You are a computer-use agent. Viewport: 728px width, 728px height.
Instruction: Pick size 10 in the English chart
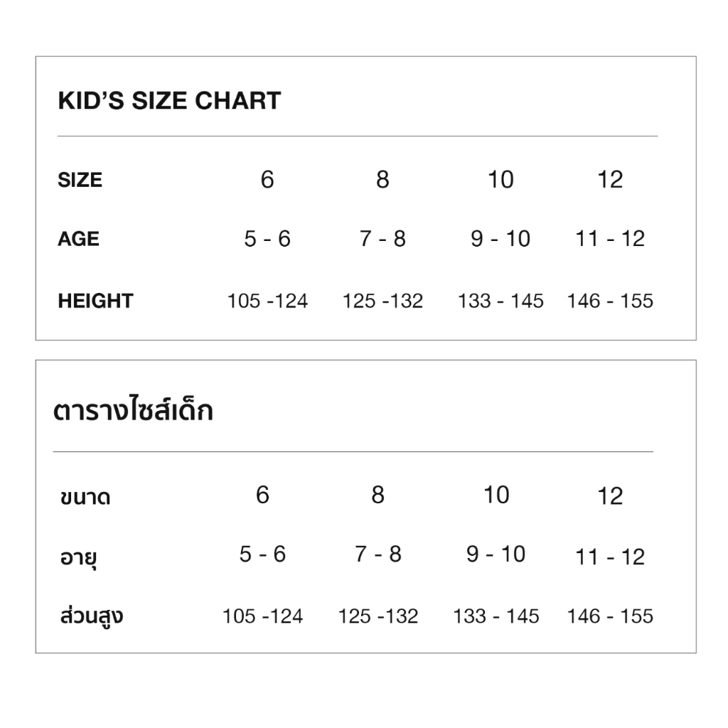[500, 180]
